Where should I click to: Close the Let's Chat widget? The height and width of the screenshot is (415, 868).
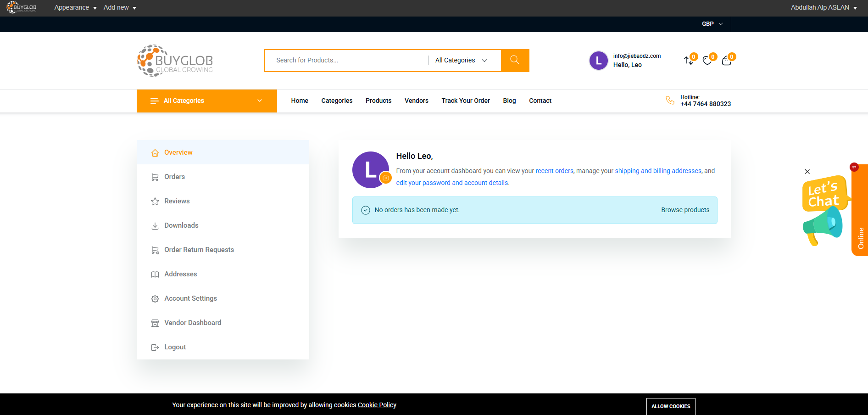pyautogui.click(x=807, y=172)
